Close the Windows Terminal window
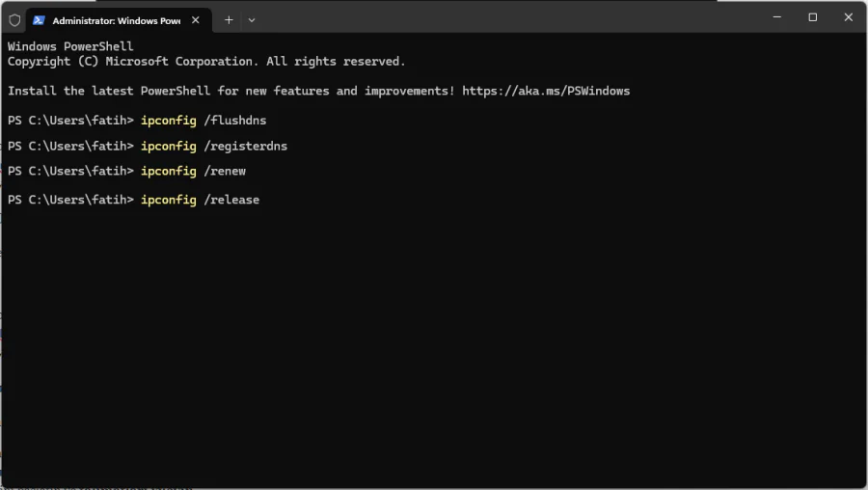This screenshot has width=868, height=490. coord(849,17)
